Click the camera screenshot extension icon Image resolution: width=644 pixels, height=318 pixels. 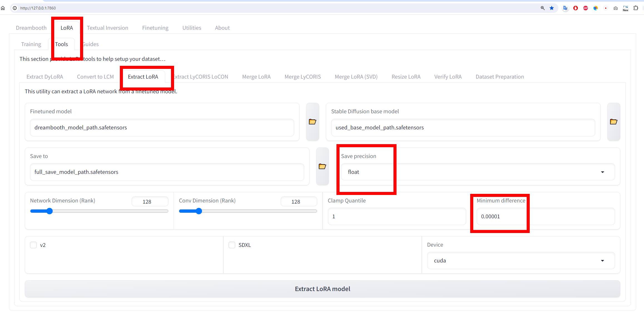(x=616, y=8)
